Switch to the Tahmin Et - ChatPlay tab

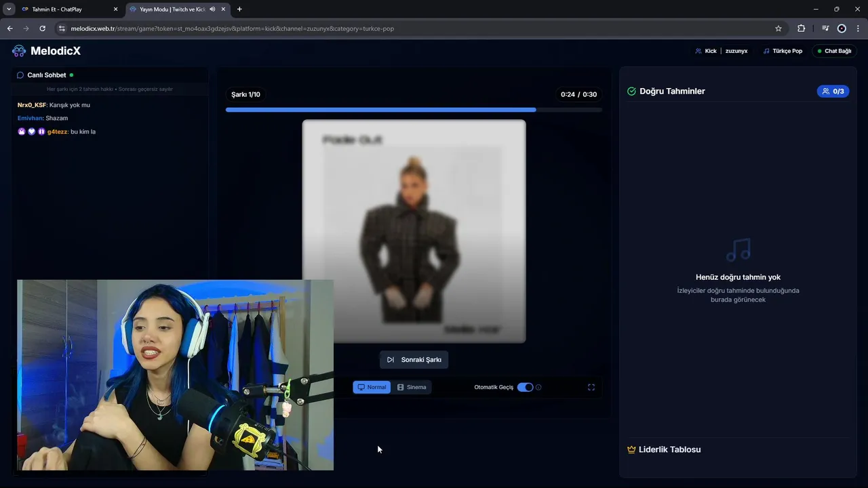[x=68, y=9]
